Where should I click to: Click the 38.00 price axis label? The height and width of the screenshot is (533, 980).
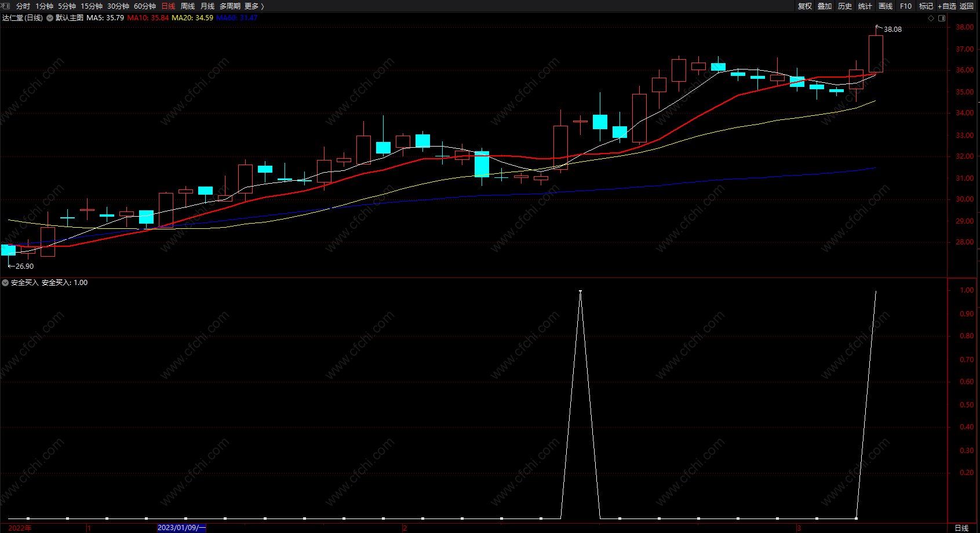[x=964, y=27]
